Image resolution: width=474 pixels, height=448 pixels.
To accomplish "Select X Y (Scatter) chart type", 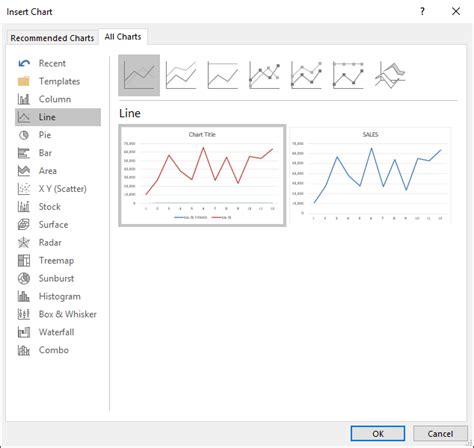I will point(58,189).
